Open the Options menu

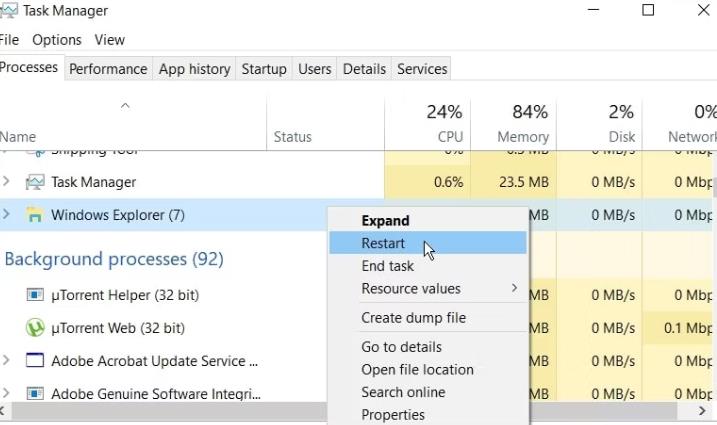[x=57, y=40]
